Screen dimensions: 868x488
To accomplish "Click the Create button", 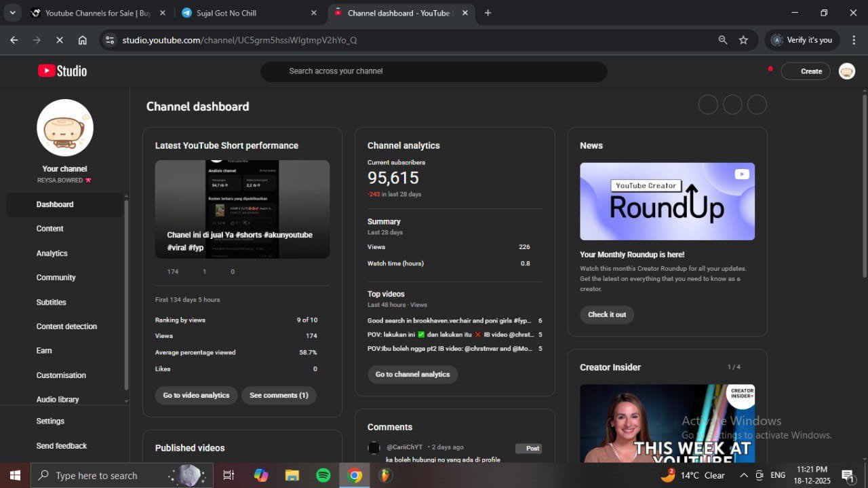I will (806, 71).
